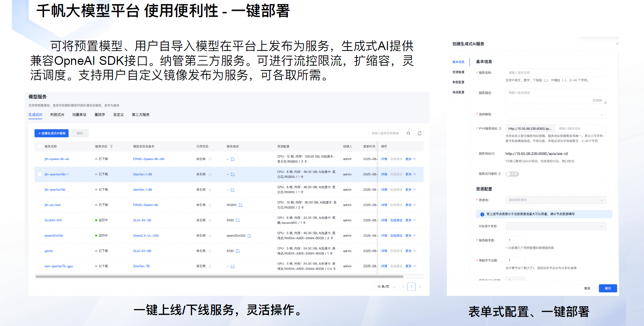
Task: Click 在线测试 link for qwen25vl32b
Action: point(396,236)
